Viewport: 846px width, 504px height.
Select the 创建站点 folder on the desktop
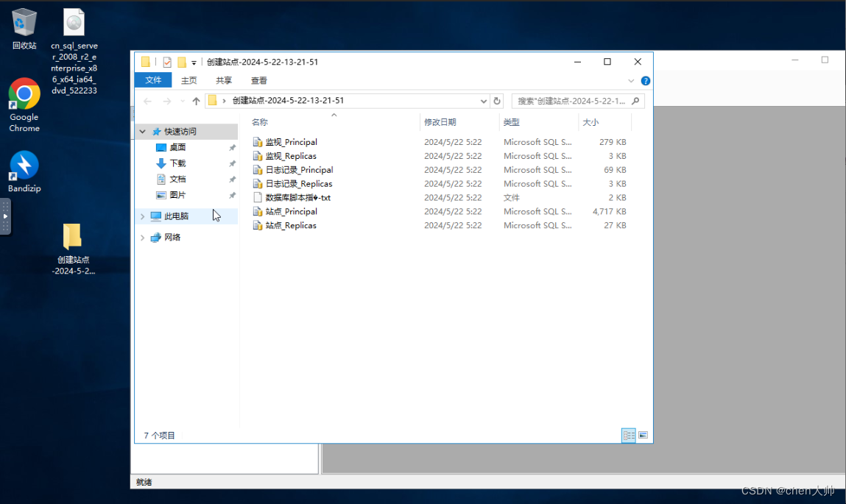pyautogui.click(x=73, y=249)
